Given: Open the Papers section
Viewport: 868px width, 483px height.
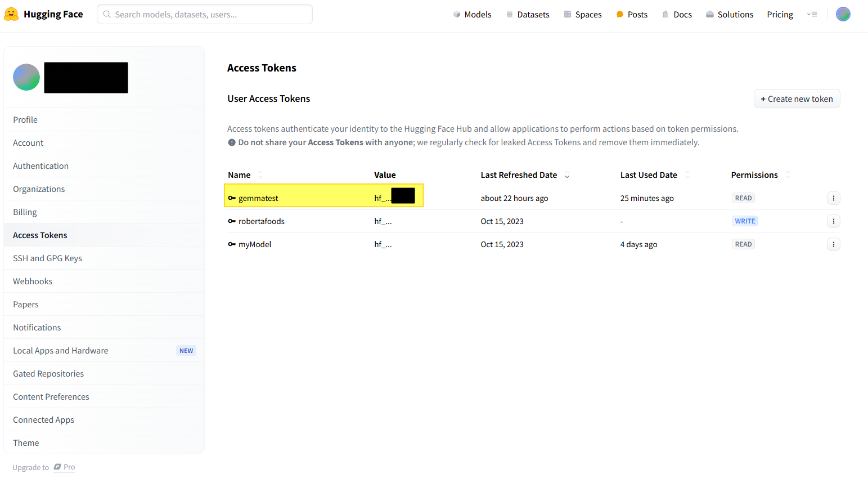Looking at the screenshot, I should click(104, 305).
